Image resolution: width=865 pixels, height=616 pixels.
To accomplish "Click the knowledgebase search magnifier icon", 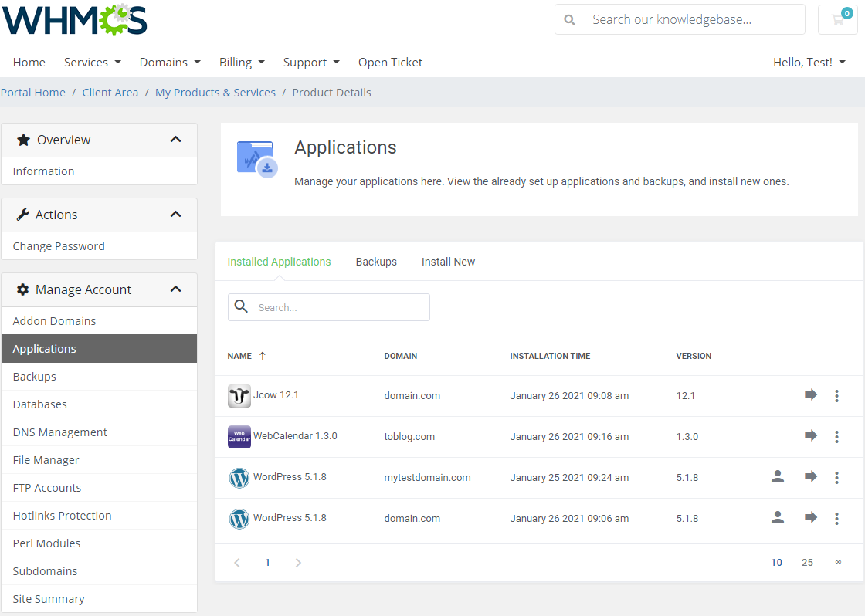I will pyautogui.click(x=569, y=20).
